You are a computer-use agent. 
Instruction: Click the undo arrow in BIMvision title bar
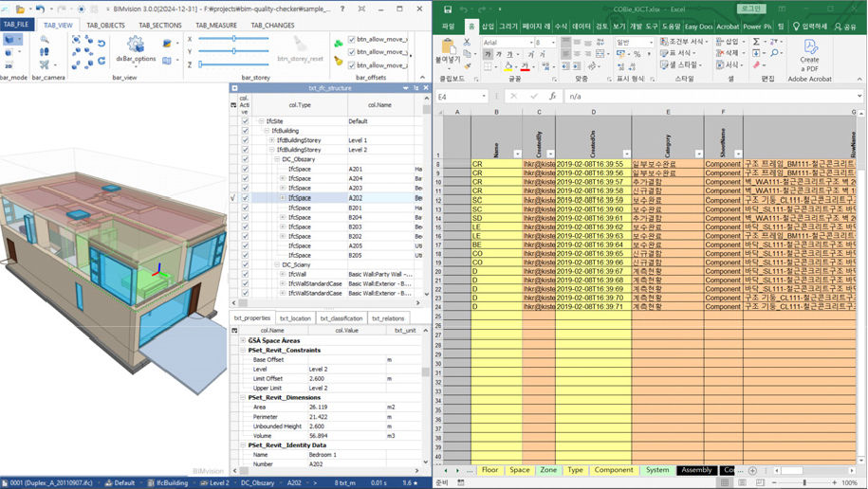click(x=40, y=9)
